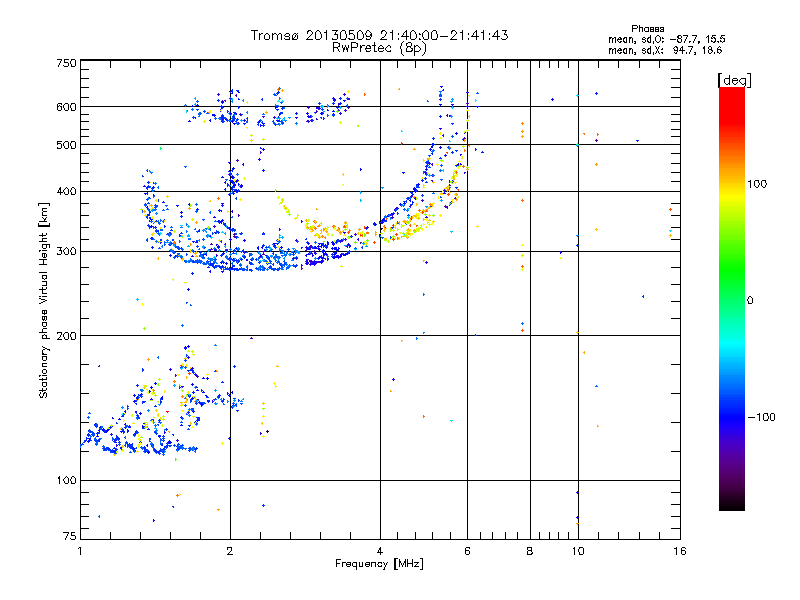This screenshot has width=800, height=600.
Task: Click the x-axis tick label "8"
Action: tap(530, 551)
